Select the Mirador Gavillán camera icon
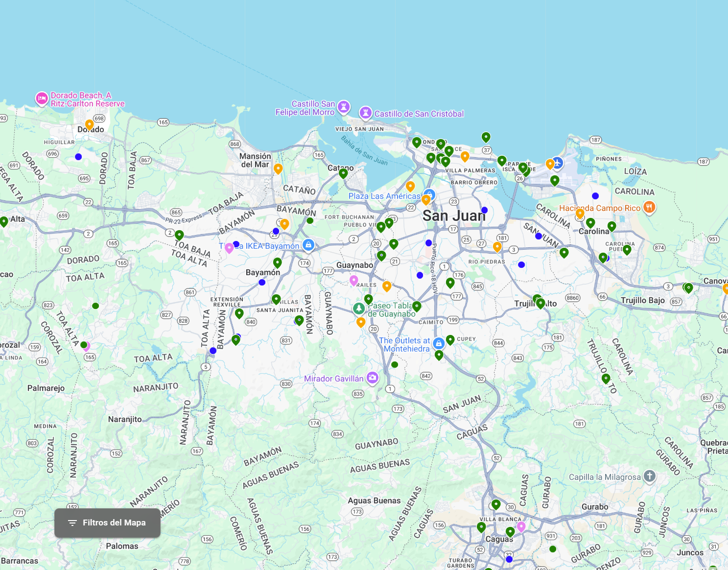728x570 pixels. click(372, 378)
